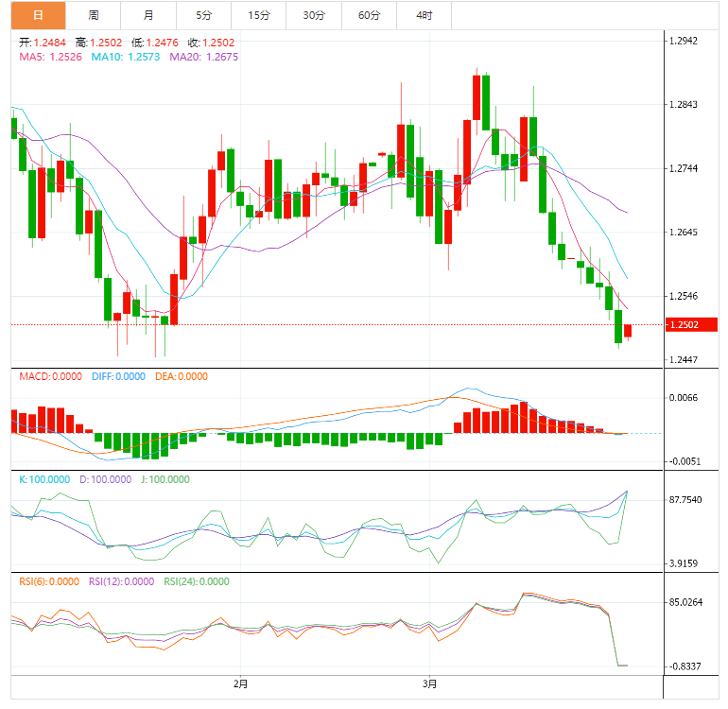Click the -0.0051 MACD axis value
Image resolution: width=728 pixels, height=709 pixels.
click(x=685, y=461)
